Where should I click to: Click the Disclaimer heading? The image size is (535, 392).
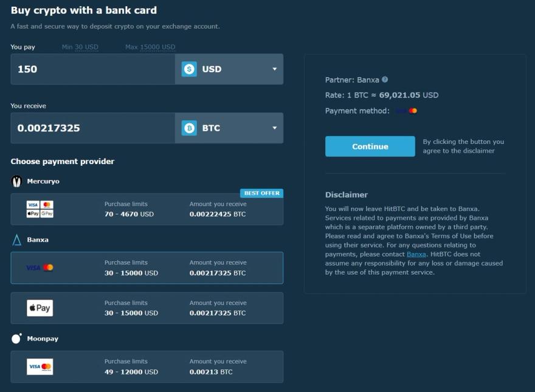pyautogui.click(x=347, y=195)
